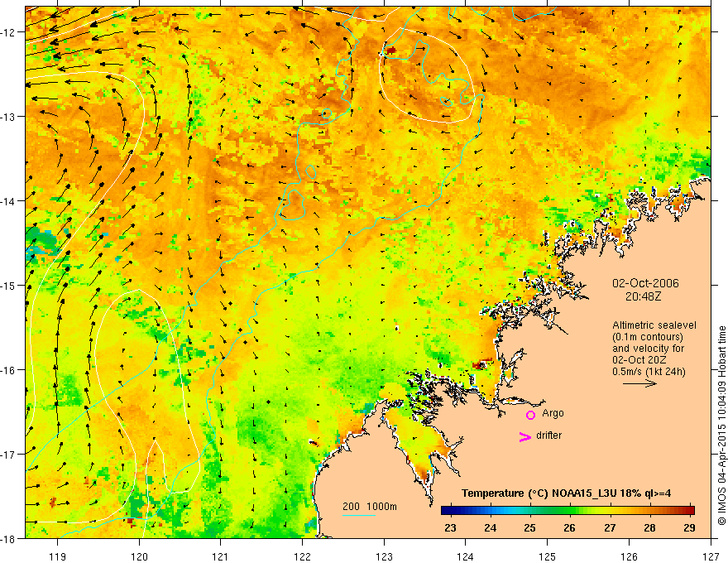Click the (0.1m contours) text
This screenshot has height=563, width=728.
(x=648, y=337)
